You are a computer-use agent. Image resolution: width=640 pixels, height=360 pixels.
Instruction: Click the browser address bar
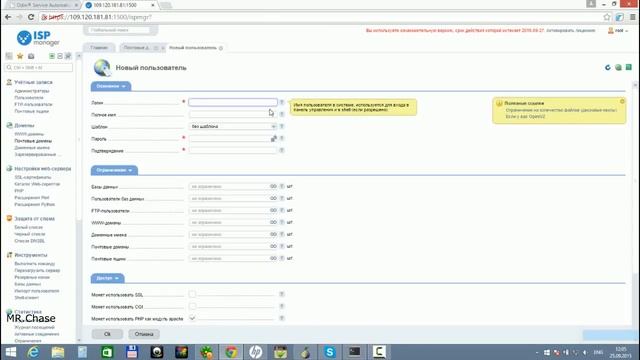pos(320,17)
